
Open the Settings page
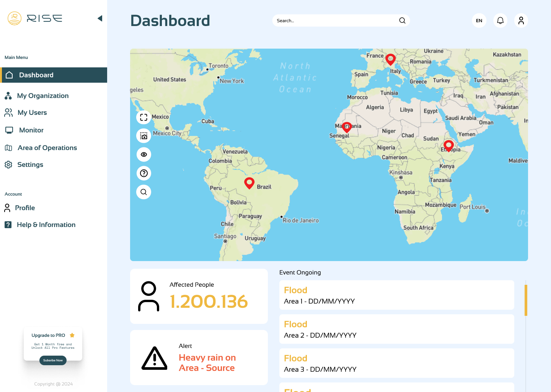pos(30,165)
